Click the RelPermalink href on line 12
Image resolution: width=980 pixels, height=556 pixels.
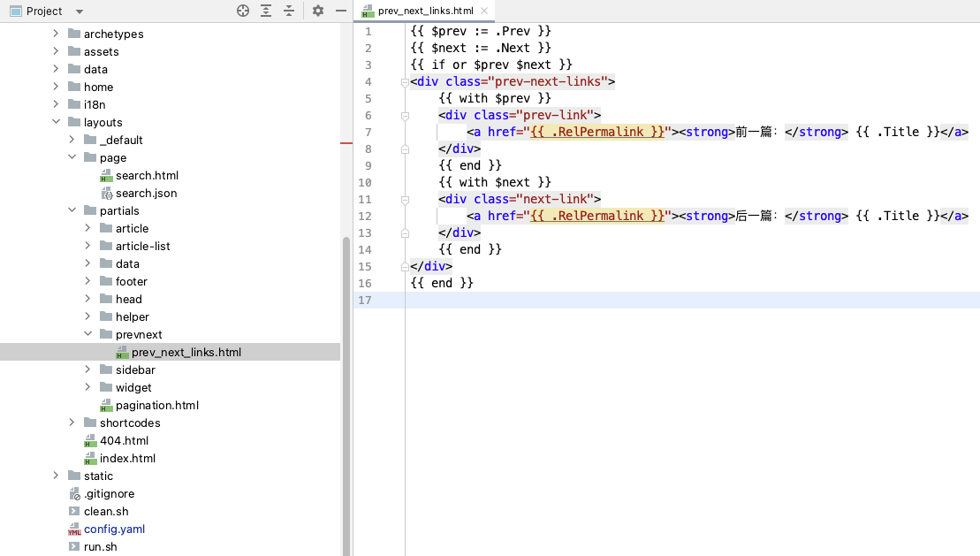[596, 216]
